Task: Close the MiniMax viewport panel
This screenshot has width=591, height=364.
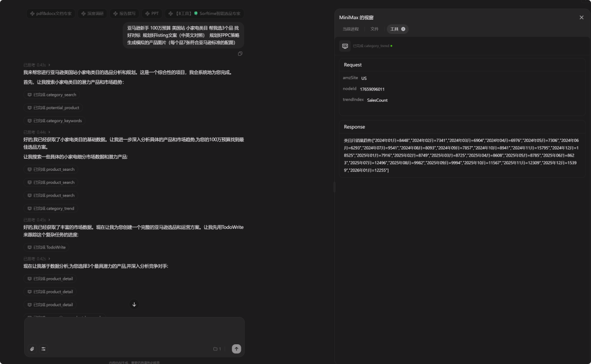Action: 581,18
